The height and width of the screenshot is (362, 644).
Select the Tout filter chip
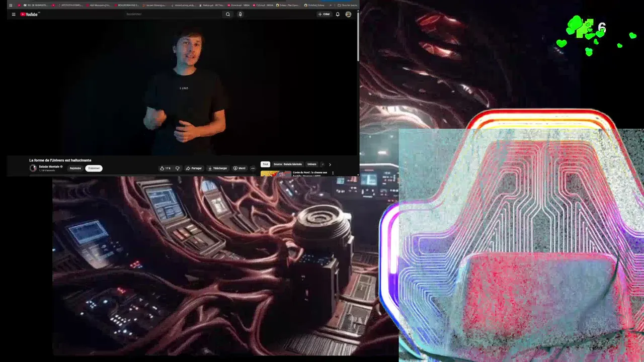(265, 164)
